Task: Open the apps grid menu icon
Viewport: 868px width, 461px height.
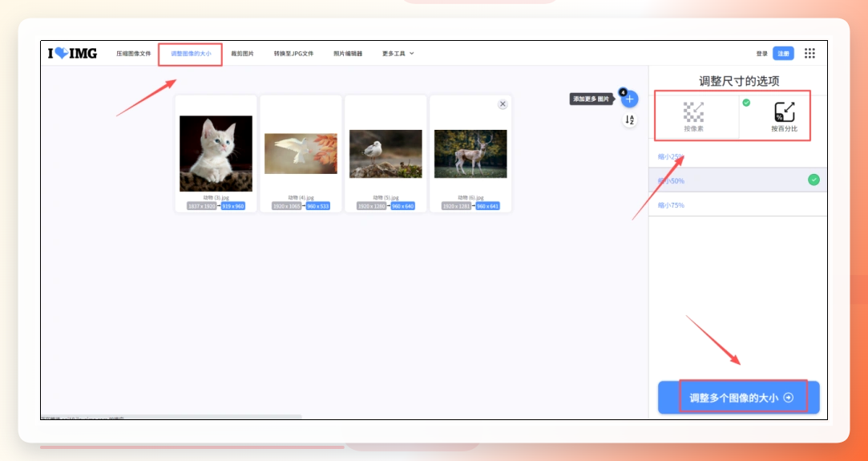Action: coord(809,53)
